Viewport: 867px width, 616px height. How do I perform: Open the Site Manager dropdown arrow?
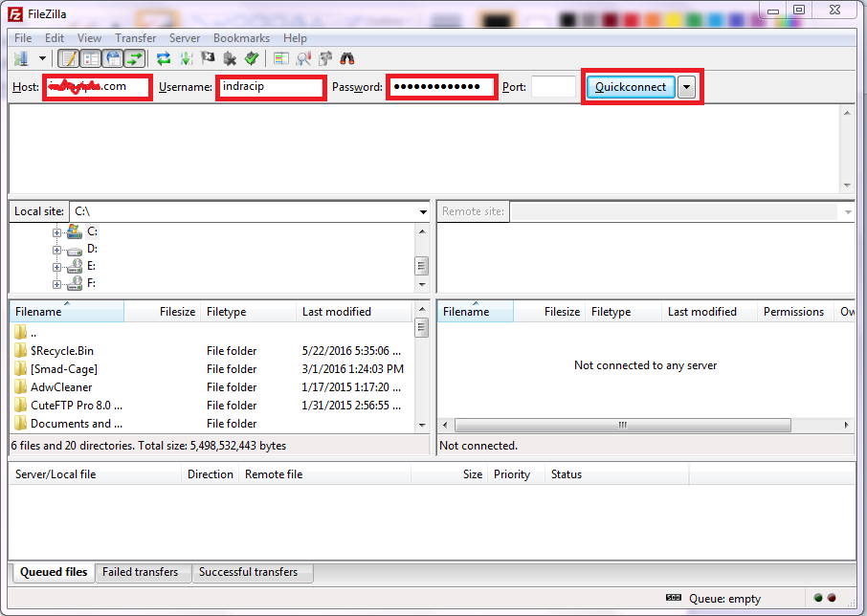42,58
